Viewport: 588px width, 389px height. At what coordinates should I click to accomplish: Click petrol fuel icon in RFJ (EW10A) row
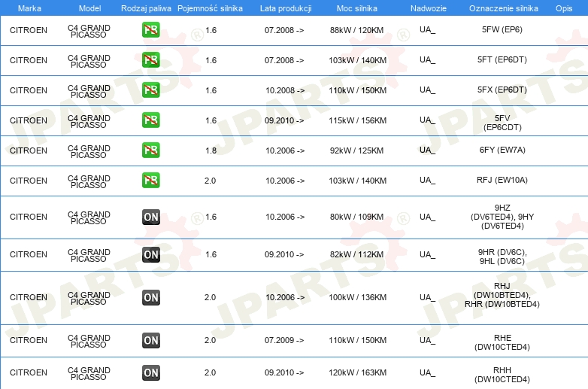click(x=151, y=180)
